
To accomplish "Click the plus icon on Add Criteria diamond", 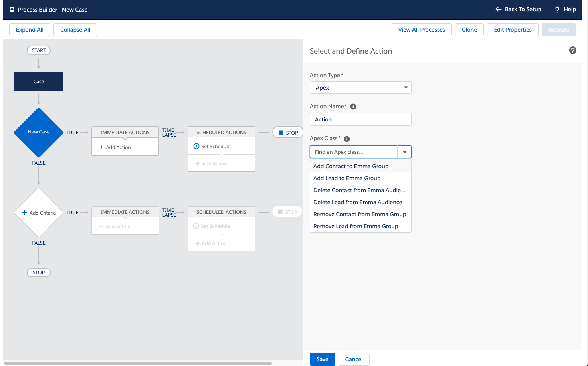I will tap(25, 212).
